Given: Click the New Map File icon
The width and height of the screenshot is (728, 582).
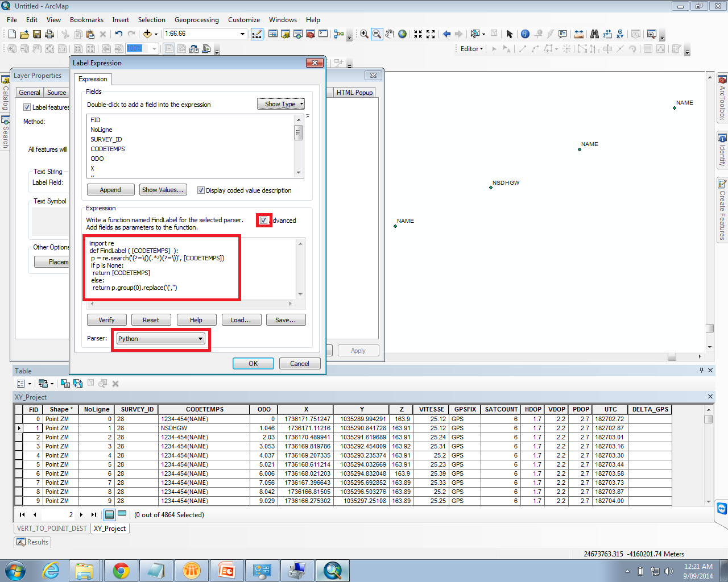Looking at the screenshot, I should click(x=12, y=34).
